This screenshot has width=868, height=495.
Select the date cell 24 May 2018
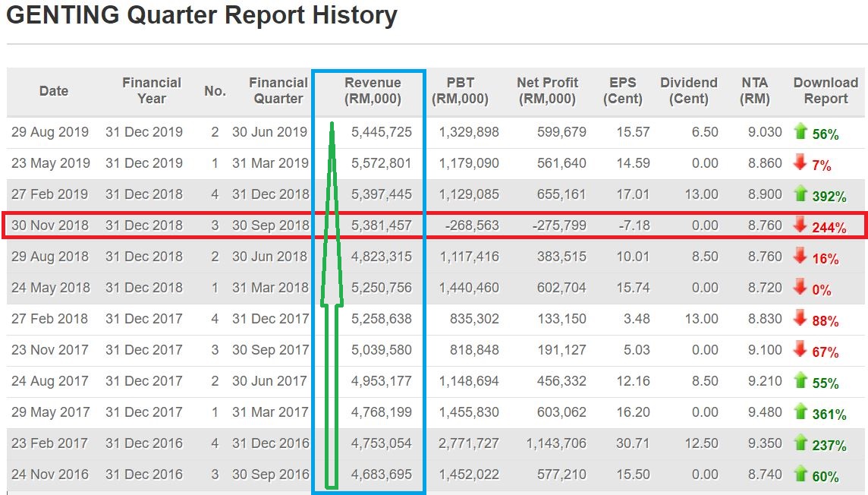click(50, 288)
